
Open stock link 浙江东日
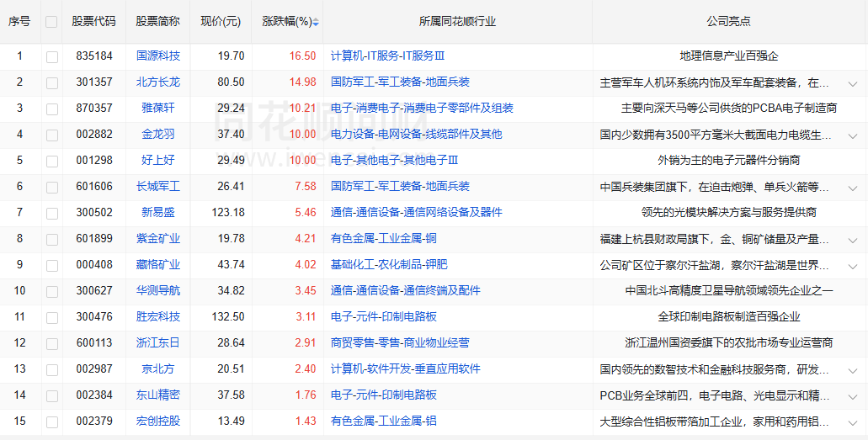[158, 342]
